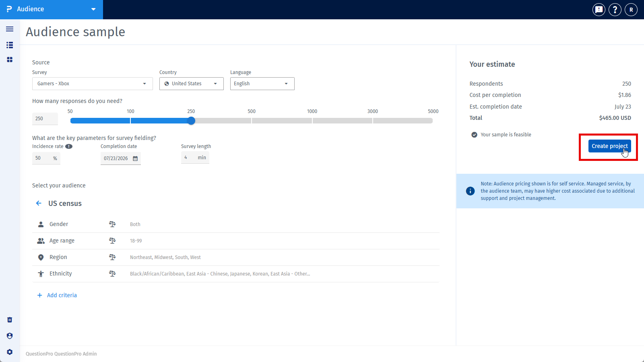The width and height of the screenshot is (644, 362).
Task: Open the Language dropdown English
Action: point(262,84)
